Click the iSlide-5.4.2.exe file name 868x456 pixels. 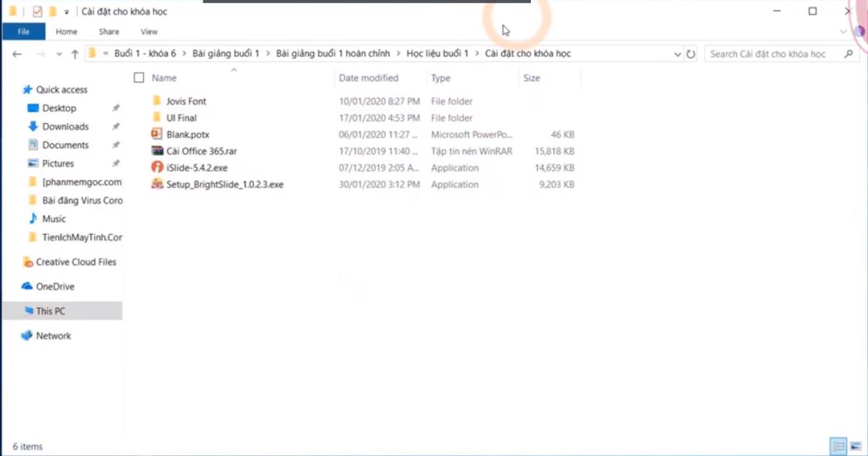[x=197, y=168]
